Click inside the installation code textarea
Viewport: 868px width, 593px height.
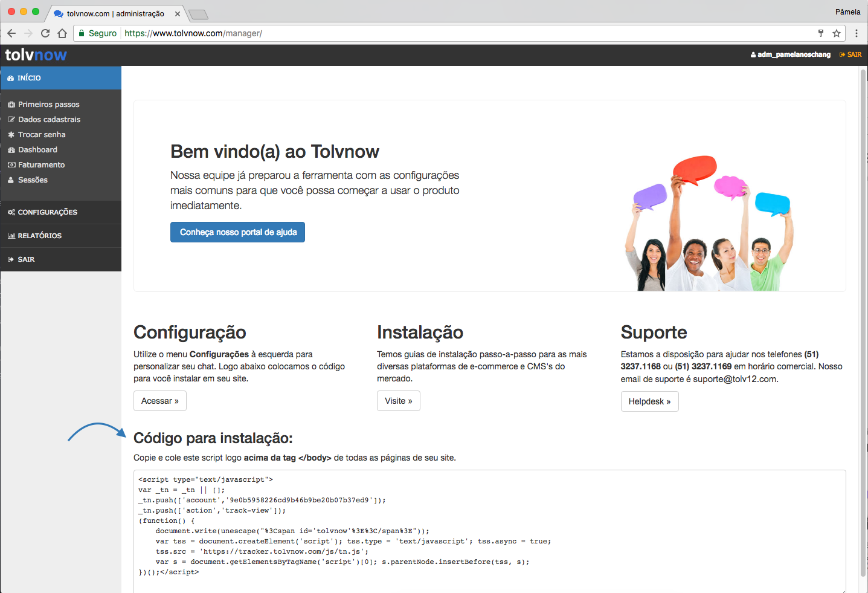point(489,532)
